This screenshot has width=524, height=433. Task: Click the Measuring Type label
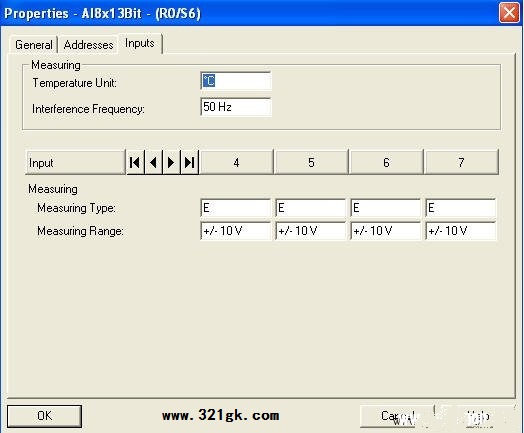(x=76, y=208)
